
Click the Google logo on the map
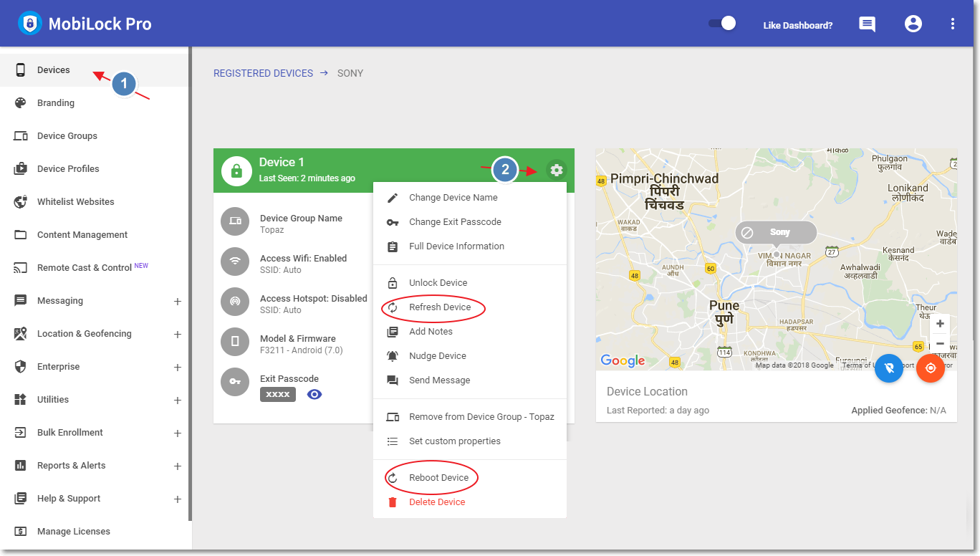(x=623, y=360)
